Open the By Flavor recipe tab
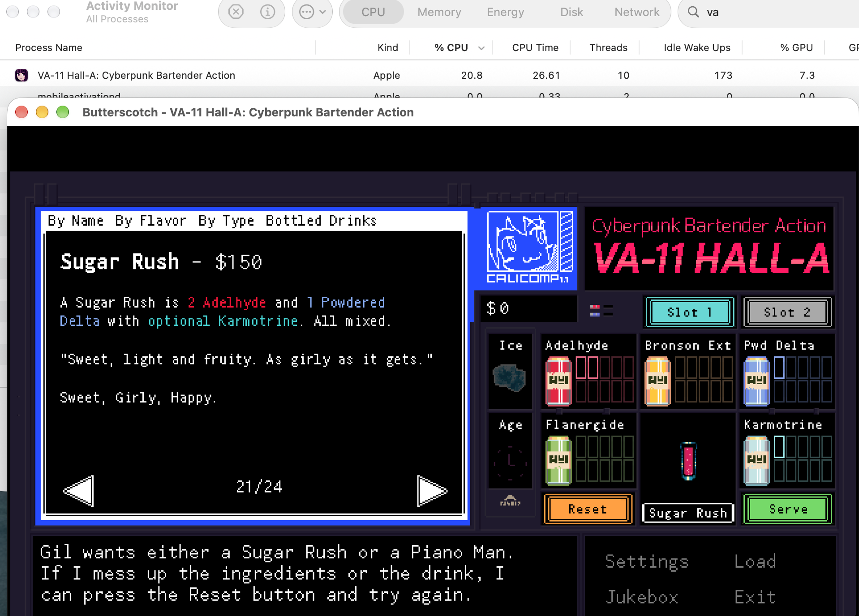The image size is (859, 616). pos(150,221)
